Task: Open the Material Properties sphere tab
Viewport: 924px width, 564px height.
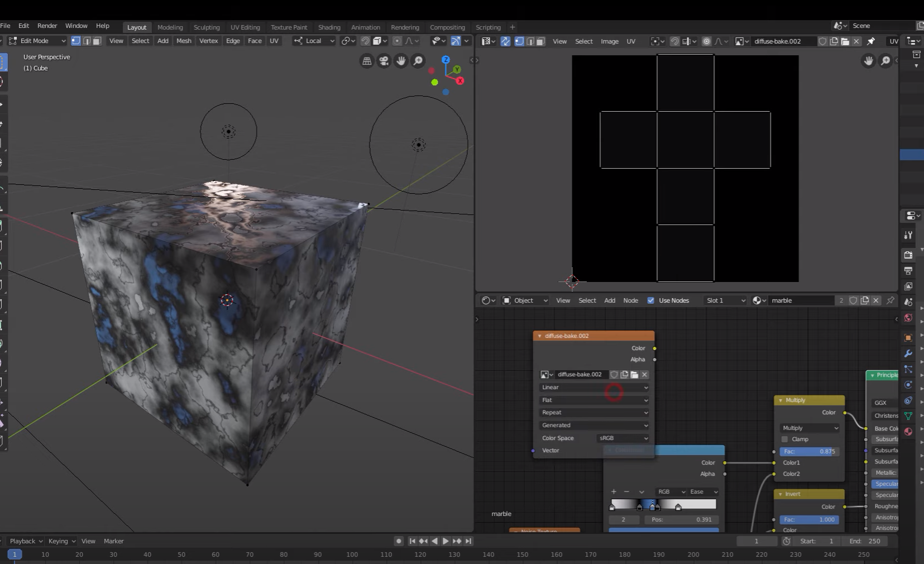Action: pos(908,432)
